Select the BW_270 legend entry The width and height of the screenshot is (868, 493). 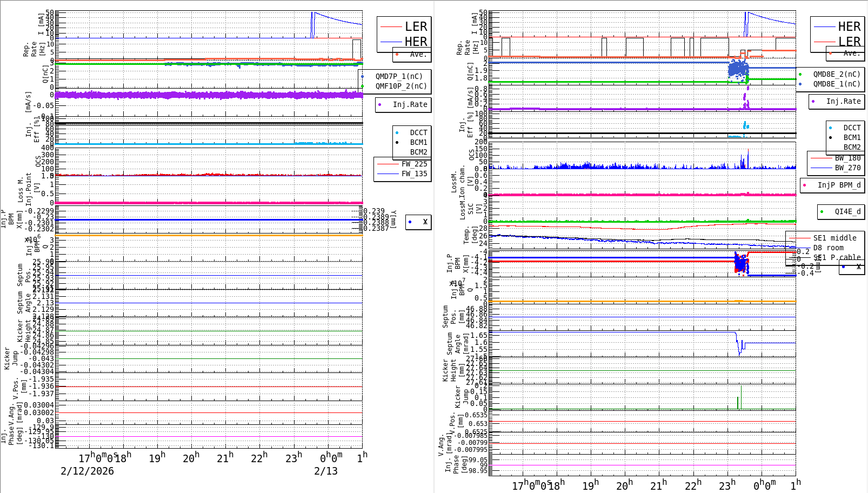click(x=847, y=168)
